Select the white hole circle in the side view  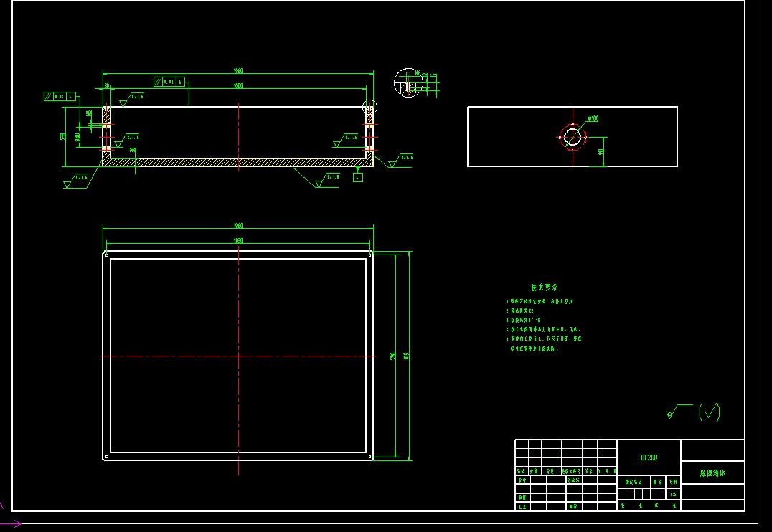click(x=572, y=137)
